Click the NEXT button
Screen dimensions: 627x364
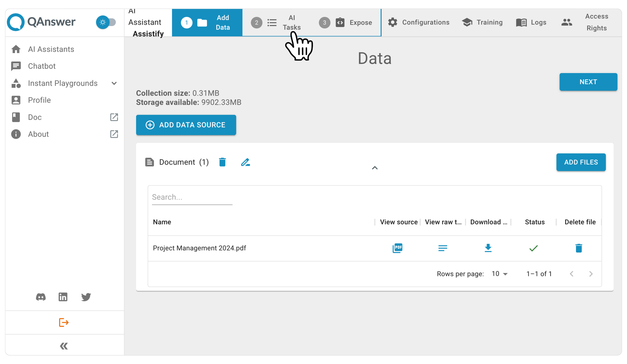tap(588, 82)
